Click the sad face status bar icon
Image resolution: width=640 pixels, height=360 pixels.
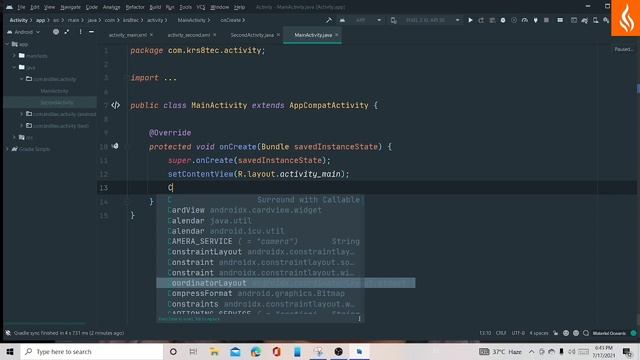tap(566, 333)
